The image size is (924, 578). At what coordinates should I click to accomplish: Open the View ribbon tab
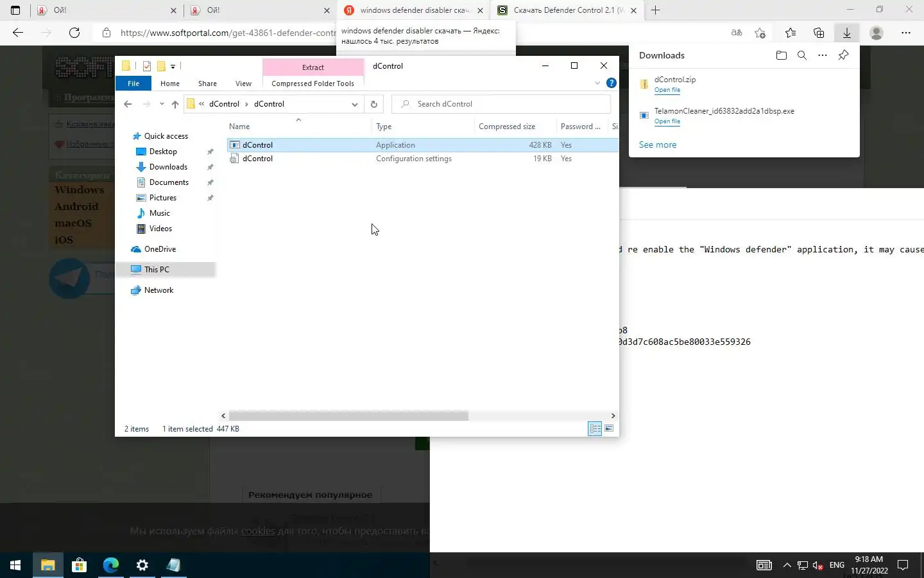(243, 83)
